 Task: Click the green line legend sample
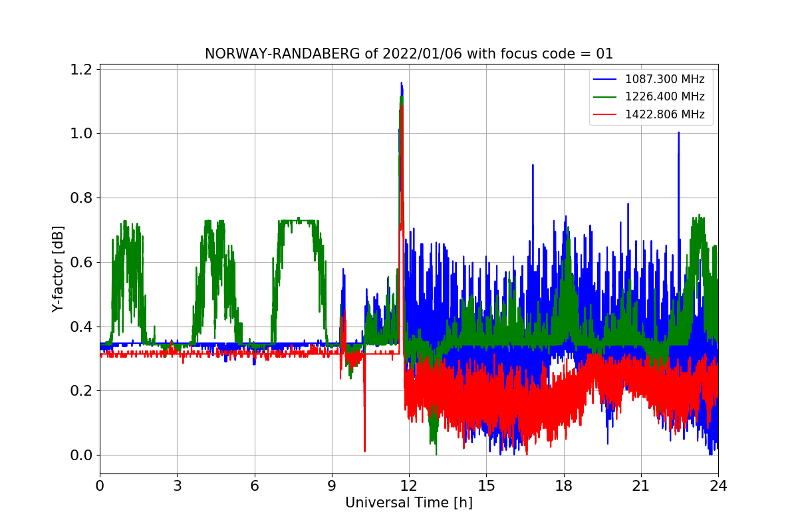[x=605, y=97]
